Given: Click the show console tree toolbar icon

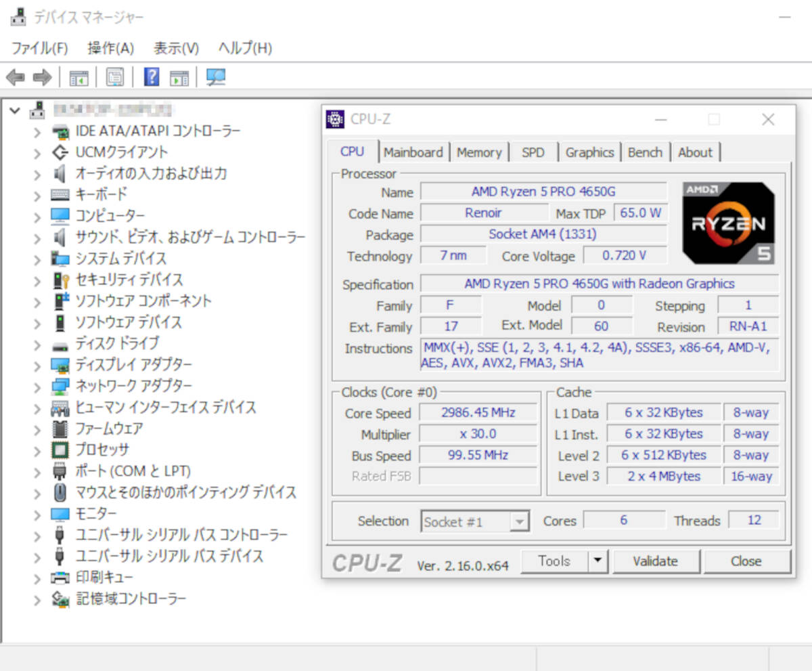Looking at the screenshot, I should click(x=78, y=77).
